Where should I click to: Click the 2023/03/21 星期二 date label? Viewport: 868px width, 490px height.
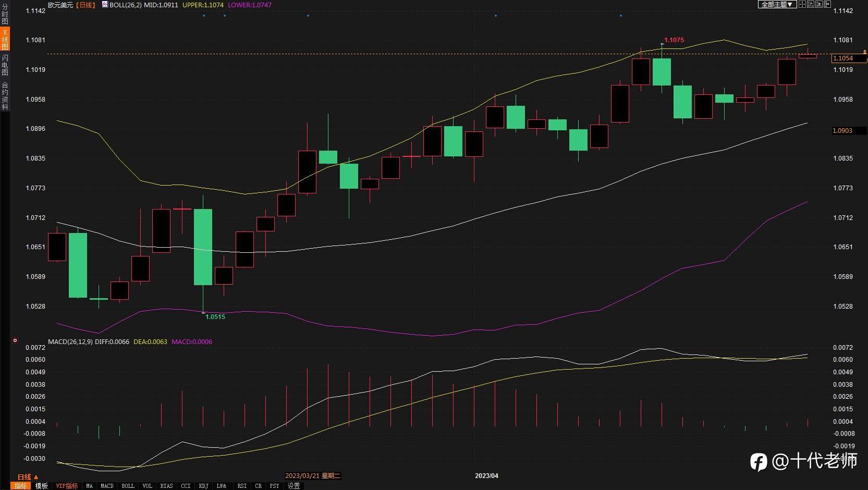coord(313,476)
